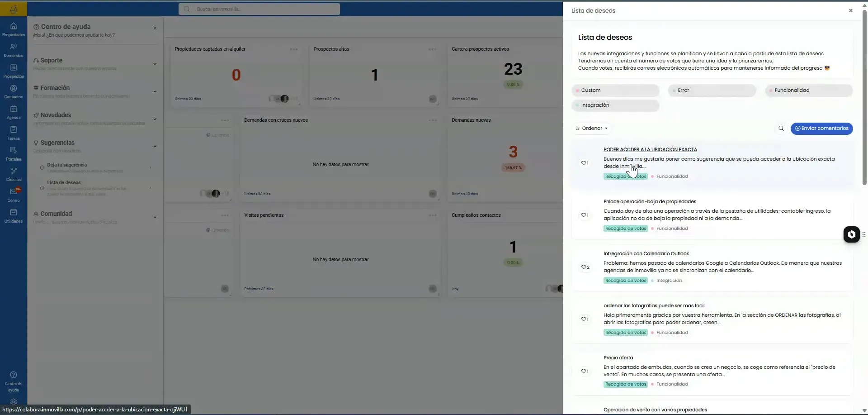Collapse the Sugerencias section
868x415 pixels.
click(x=155, y=147)
